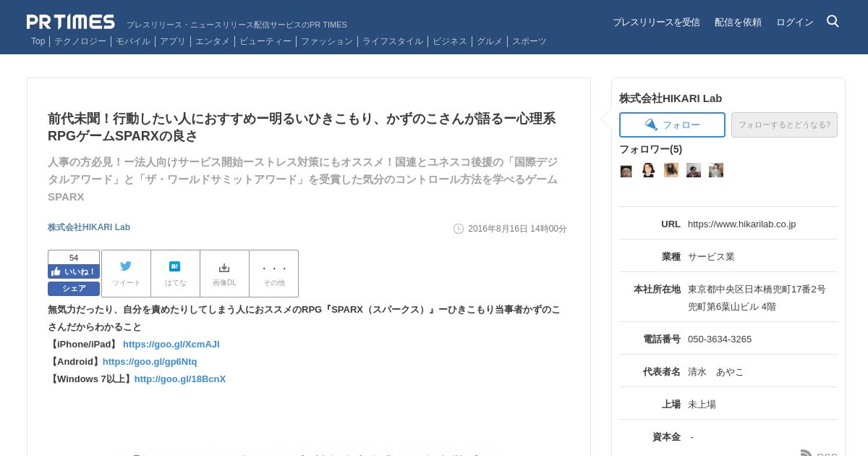Click the fifth follower avatar

coord(716,170)
